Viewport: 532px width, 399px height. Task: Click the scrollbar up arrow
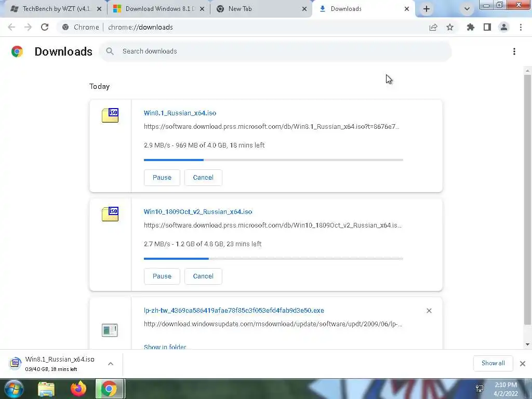(x=527, y=71)
